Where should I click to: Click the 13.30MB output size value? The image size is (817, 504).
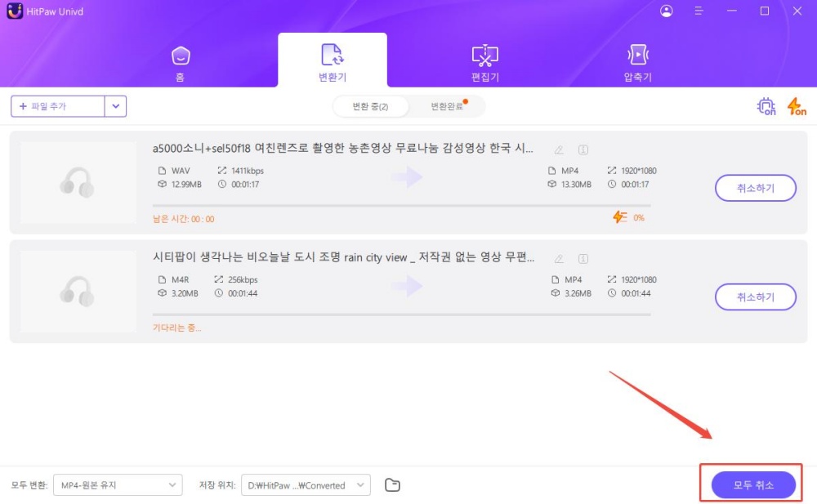[576, 184]
